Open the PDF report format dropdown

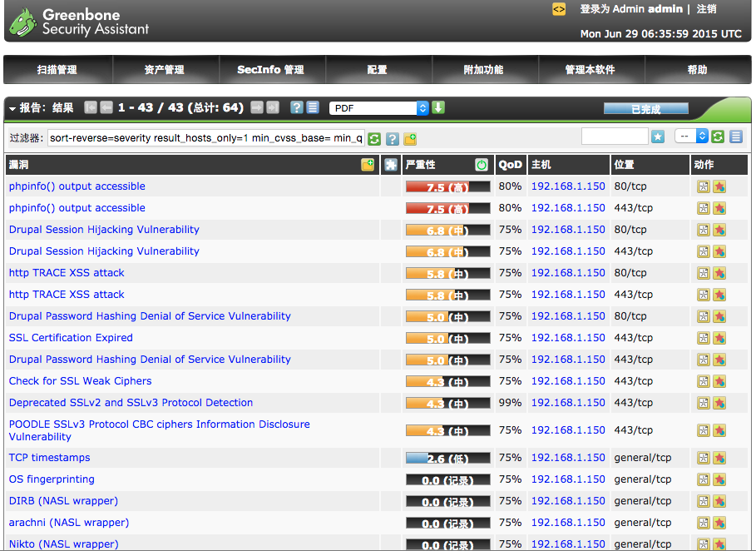coord(379,108)
